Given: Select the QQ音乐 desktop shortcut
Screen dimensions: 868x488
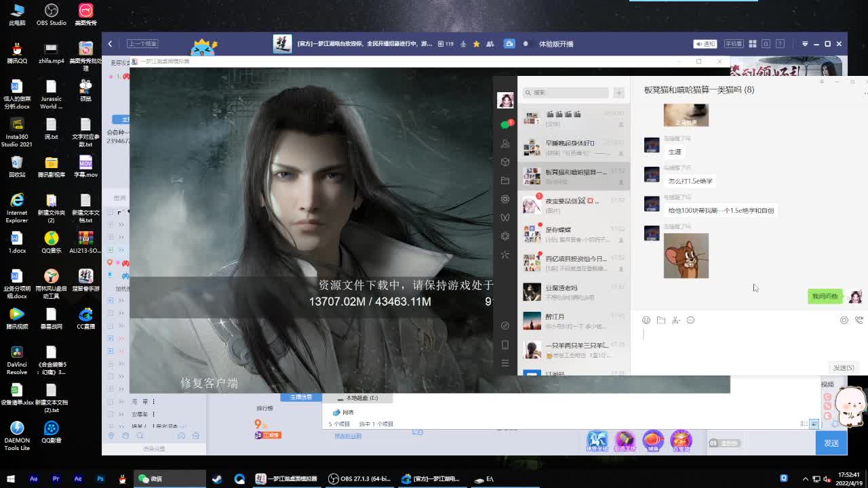Looking at the screenshot, I should pos(52,242).
